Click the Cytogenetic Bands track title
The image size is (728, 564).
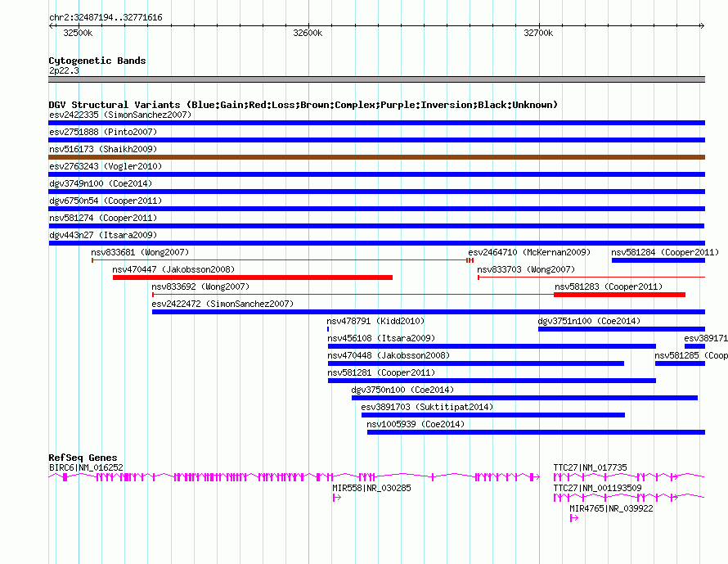[97, 61]
